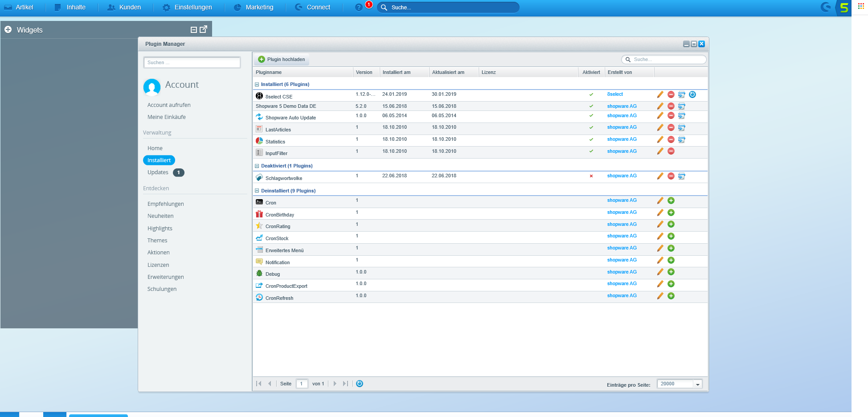Click the update icon for 8select CSE
868x417 pixels.
[692, 94]
